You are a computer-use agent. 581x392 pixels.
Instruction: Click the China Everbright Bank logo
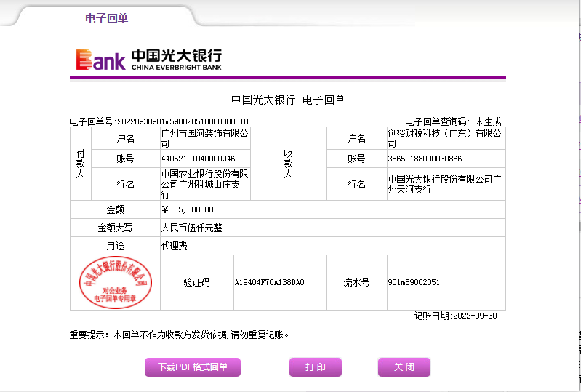tap(149, 60)
